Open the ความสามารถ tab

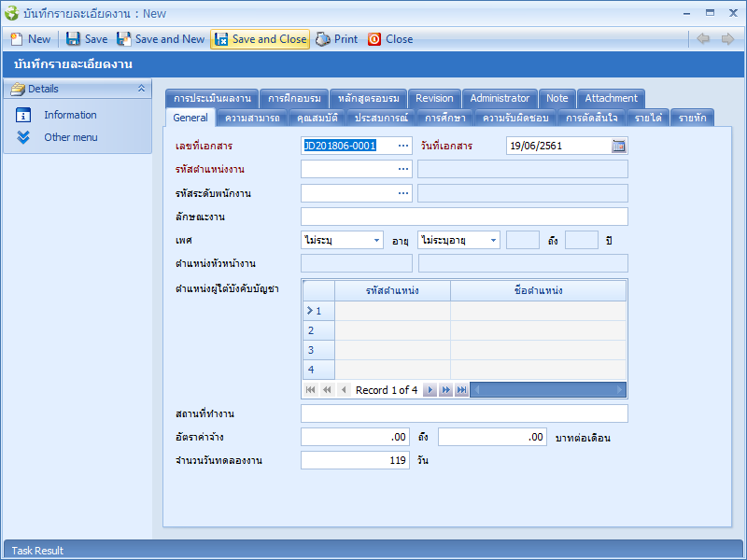(252, 118)
